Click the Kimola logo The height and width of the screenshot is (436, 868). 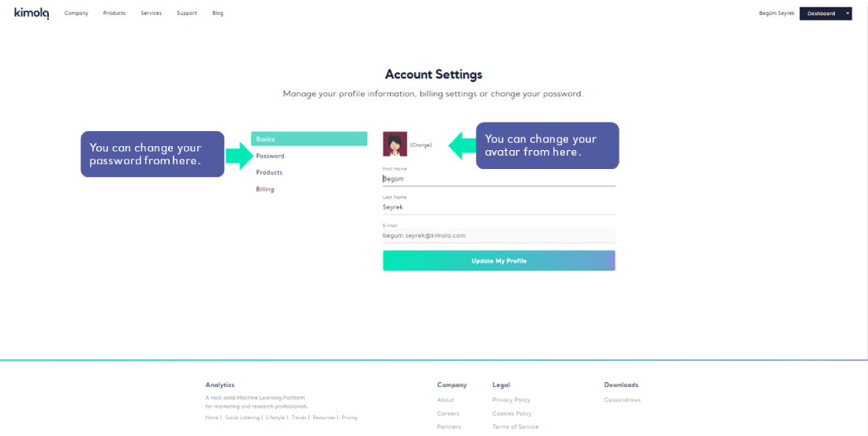(32, 13)
